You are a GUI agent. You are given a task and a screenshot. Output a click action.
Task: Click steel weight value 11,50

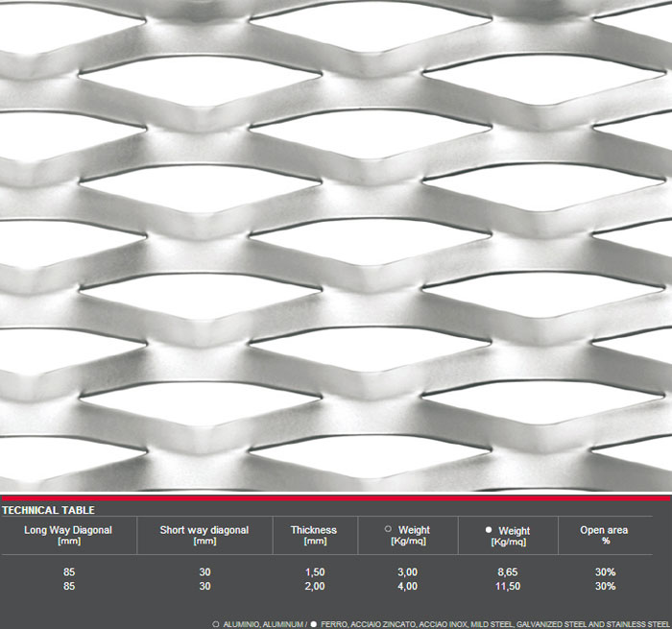[508, 586]
